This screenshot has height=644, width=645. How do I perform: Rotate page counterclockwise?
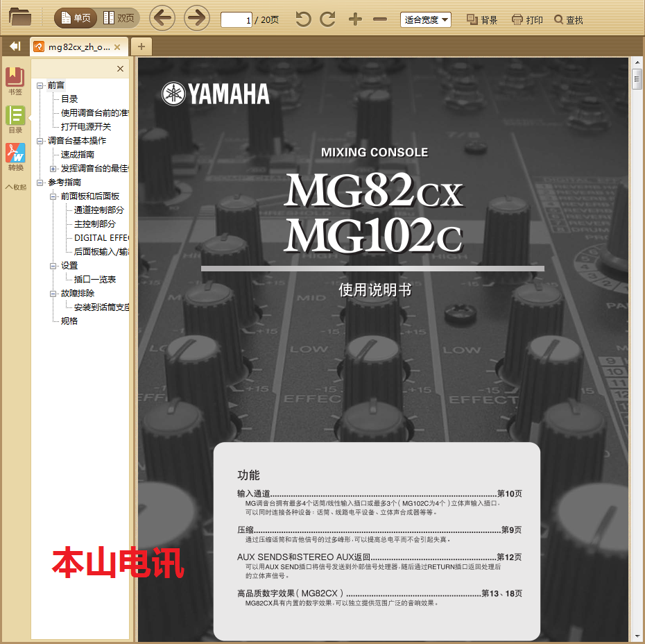click(x=303, y=19)
